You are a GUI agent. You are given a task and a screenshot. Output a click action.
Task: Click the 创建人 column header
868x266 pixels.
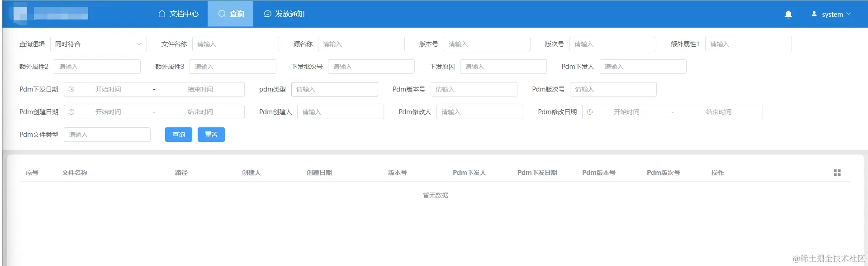click(x=251, y=173)
